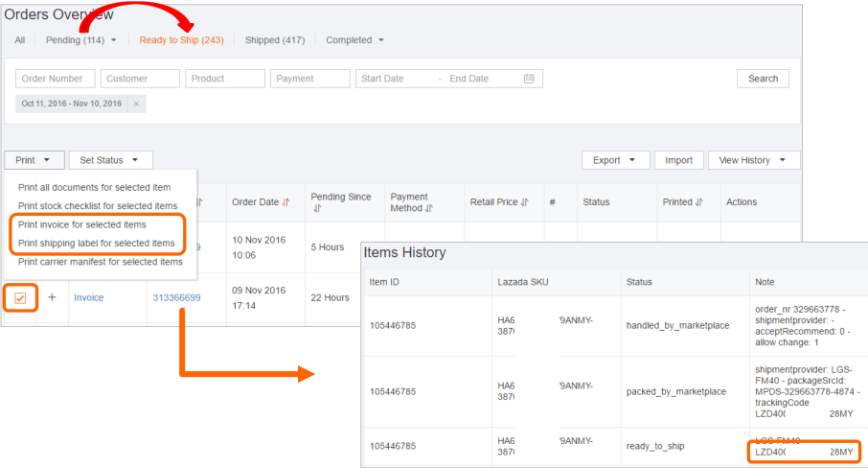Switch to Shipped (417) tab
Screen dimensions: 868x468
click(x=274, y=40)
